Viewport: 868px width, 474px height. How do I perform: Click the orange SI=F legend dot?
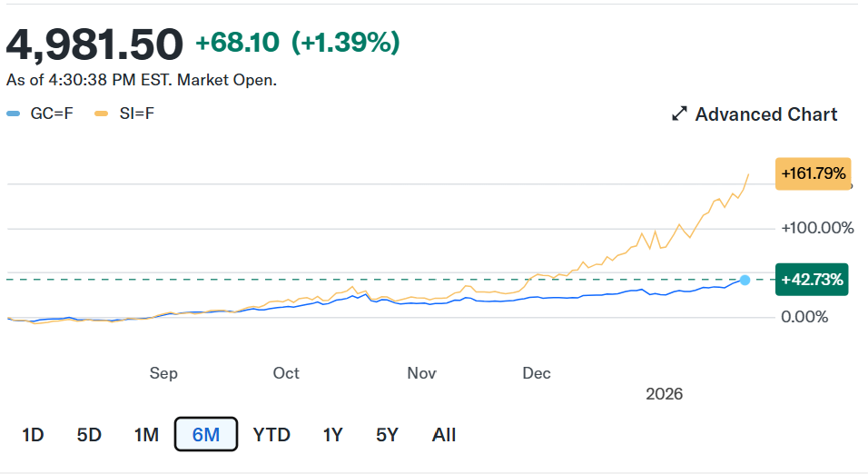pyautogui.click(x=101, y=114)
